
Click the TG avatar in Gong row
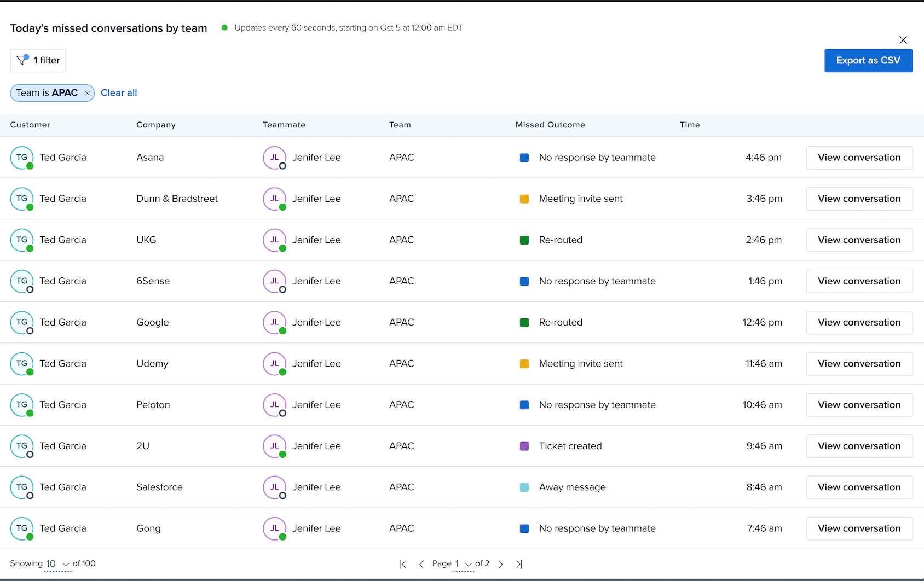click(x=22, y=528)
